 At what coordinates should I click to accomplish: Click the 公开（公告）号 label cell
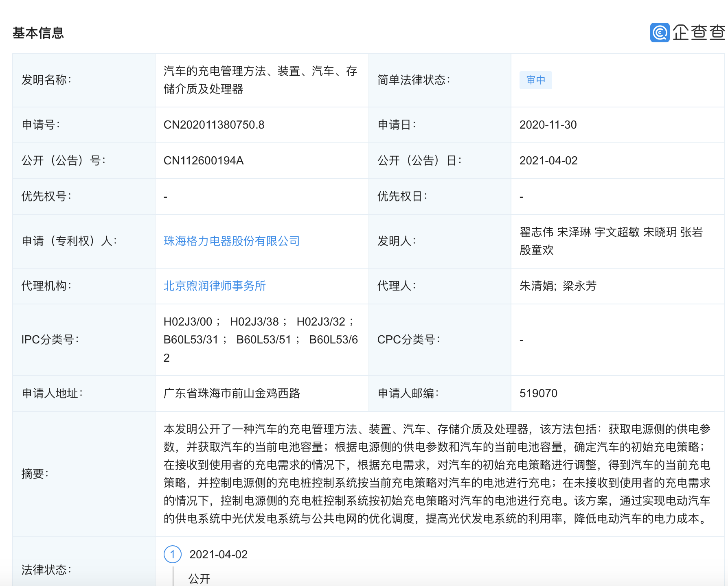tap(84, 161)
